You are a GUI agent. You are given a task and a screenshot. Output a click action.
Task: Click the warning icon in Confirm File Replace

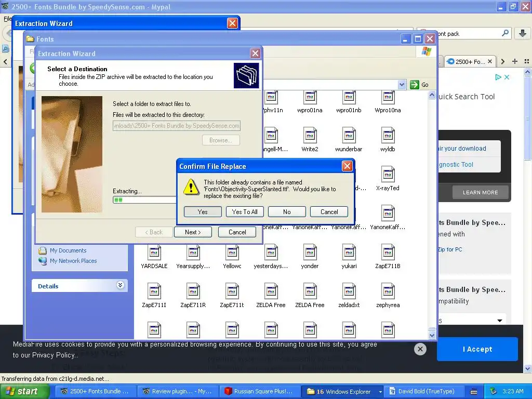191,187
